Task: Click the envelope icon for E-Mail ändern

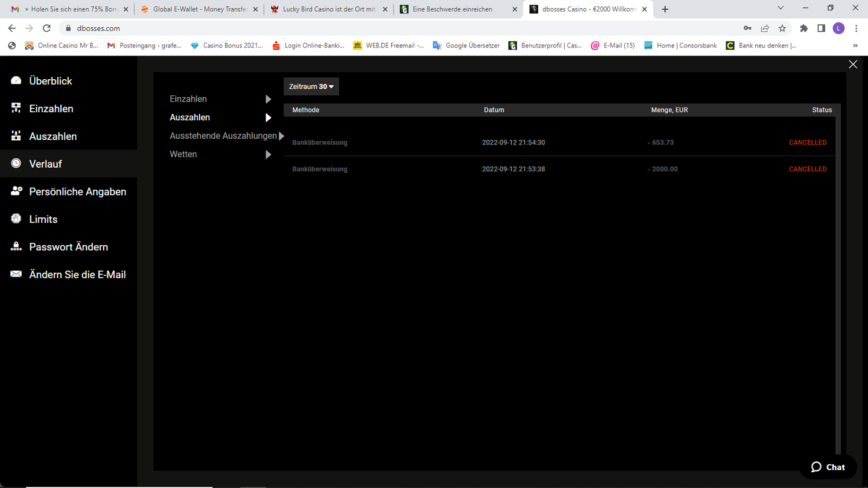Action: (16, 274)
